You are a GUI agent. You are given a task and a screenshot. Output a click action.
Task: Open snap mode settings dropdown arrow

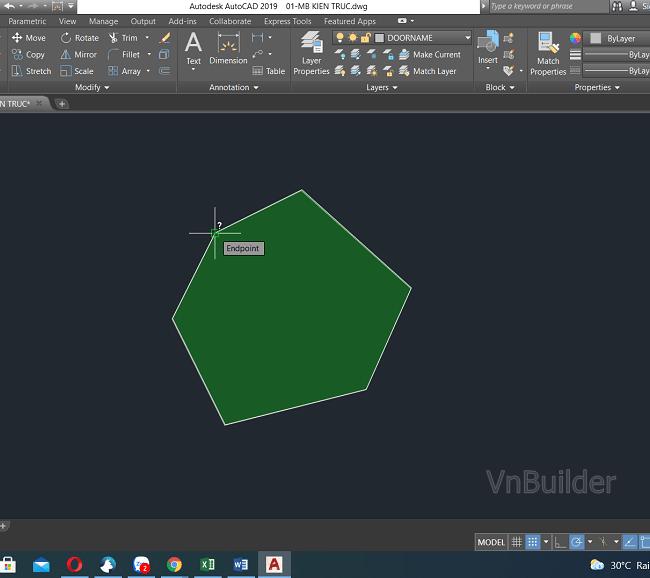click(x=546, y=542)
